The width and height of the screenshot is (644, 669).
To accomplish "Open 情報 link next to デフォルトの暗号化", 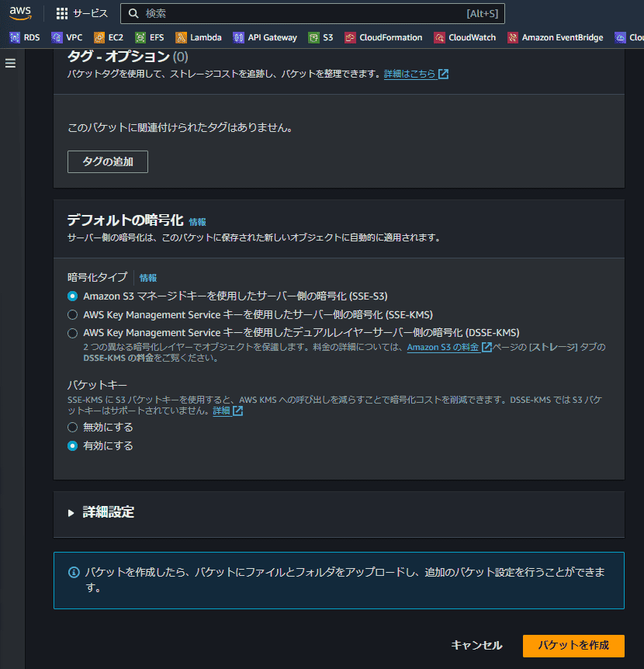I will (197, 222).
